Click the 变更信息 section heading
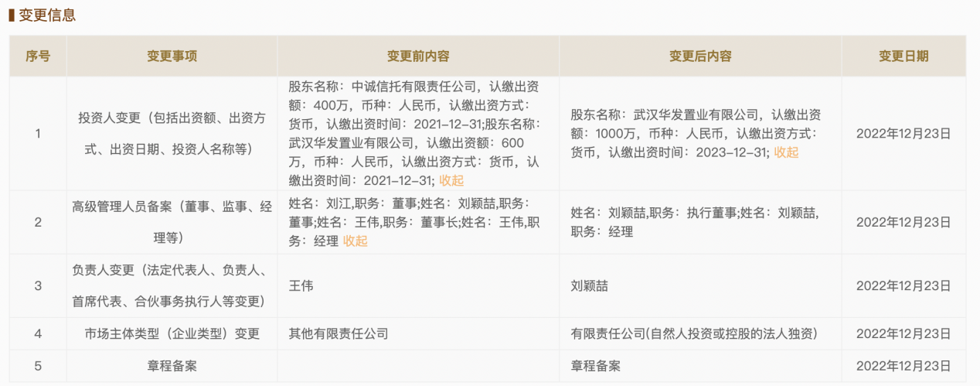 47,15
